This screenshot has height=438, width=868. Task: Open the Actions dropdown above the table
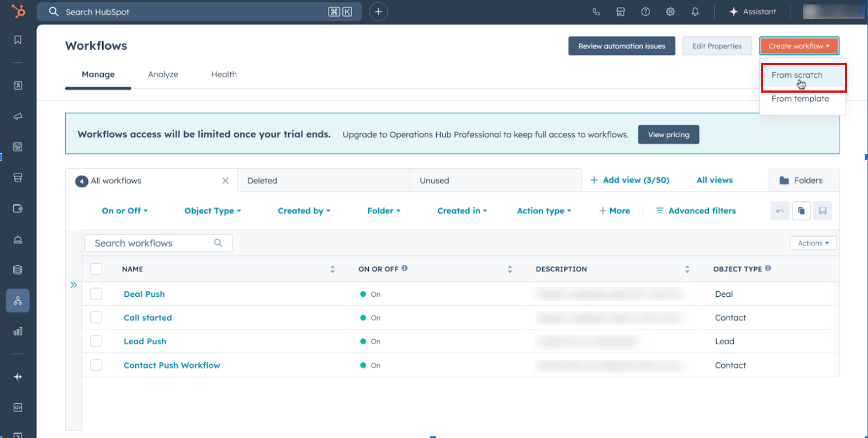coord(813,243)
